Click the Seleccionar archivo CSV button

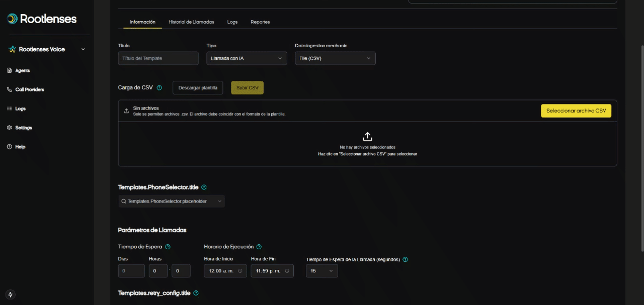576,111
